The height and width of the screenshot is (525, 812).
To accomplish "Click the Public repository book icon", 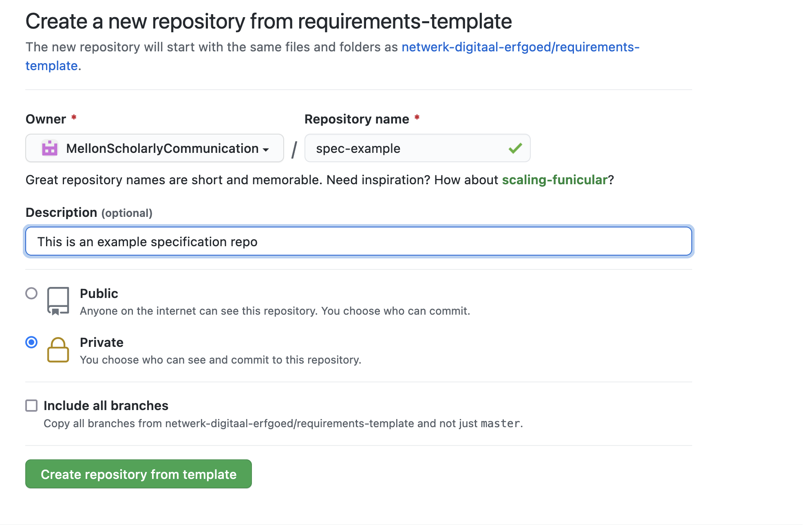I will pyautogui.click(x=58, y=301).
